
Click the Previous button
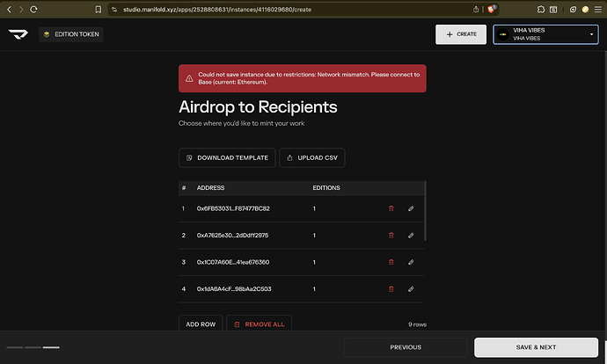click(406, 347)
